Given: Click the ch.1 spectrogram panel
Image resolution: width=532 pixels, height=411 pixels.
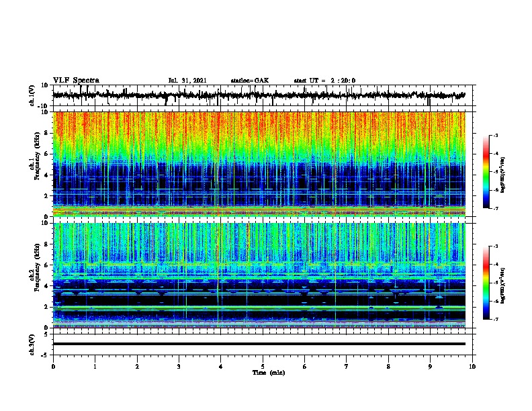Looking at the screenshot, I should coord(259,164).
